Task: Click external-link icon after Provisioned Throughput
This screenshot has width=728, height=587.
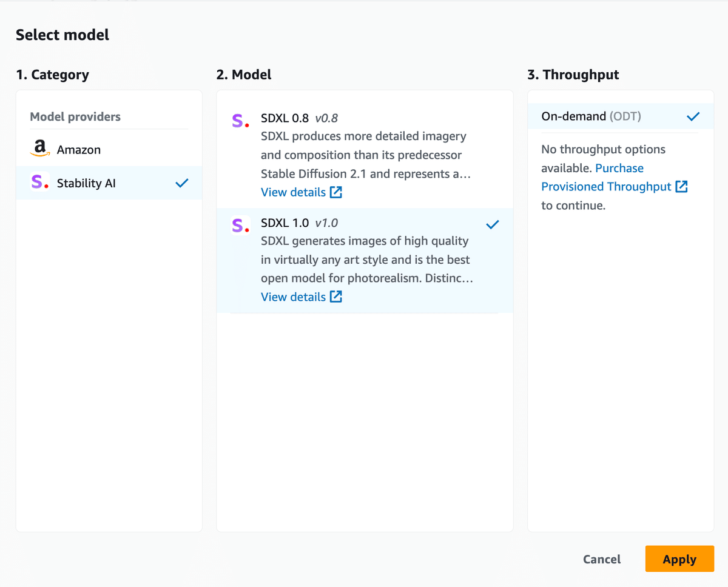Action: (x=682, y=187)
